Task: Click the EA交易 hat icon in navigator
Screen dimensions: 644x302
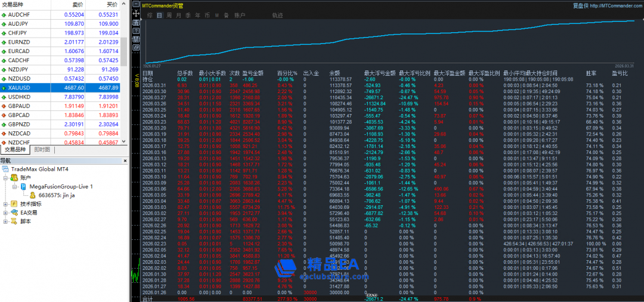Action: (x=14, y=212)
